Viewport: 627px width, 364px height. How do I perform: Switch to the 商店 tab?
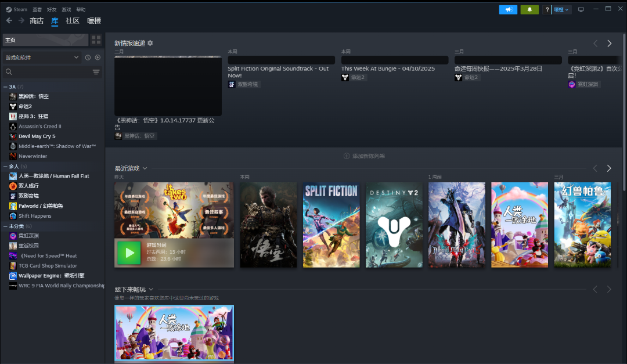(37, 21)
